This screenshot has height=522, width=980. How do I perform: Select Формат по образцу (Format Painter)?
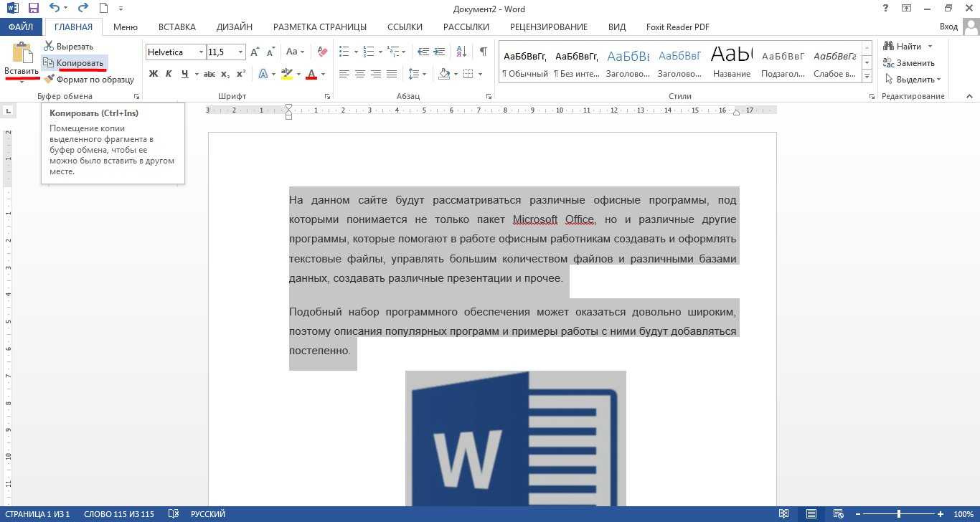(89, 80)
